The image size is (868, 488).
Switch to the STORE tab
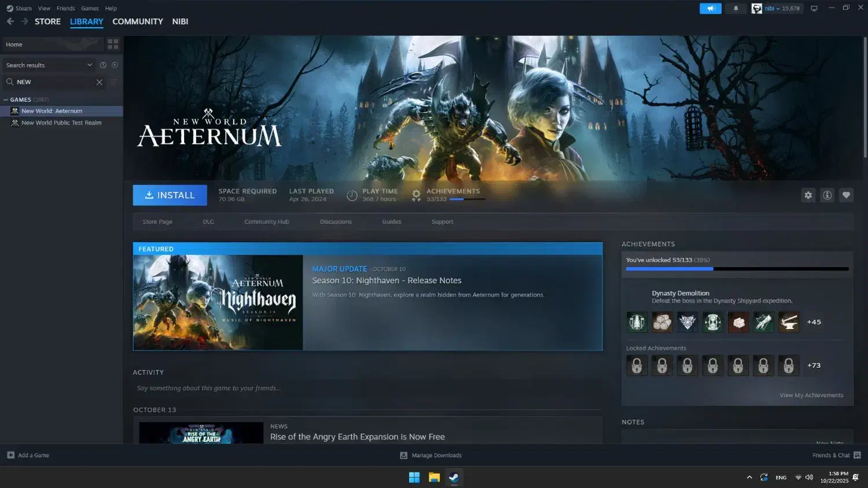click(x=47, y=21)
